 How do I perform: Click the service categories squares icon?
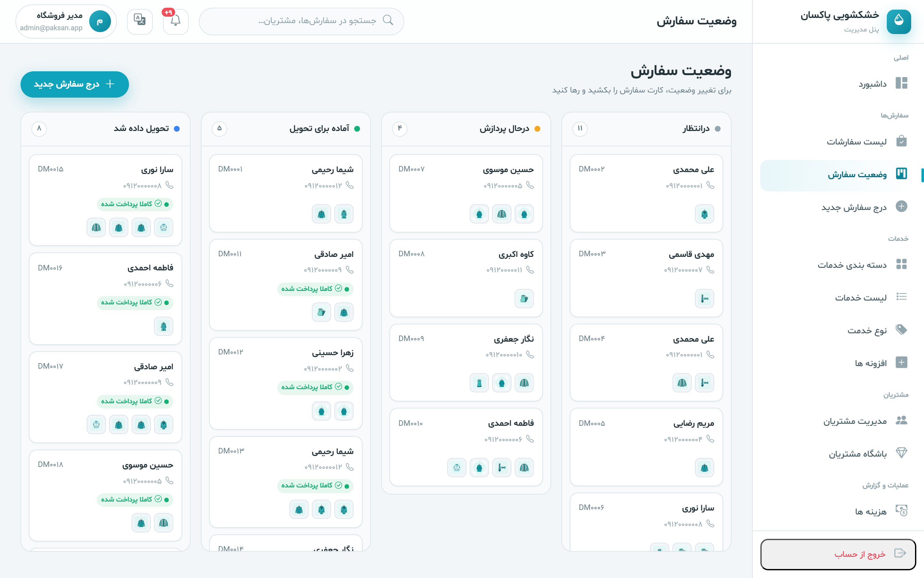[901, 264]
